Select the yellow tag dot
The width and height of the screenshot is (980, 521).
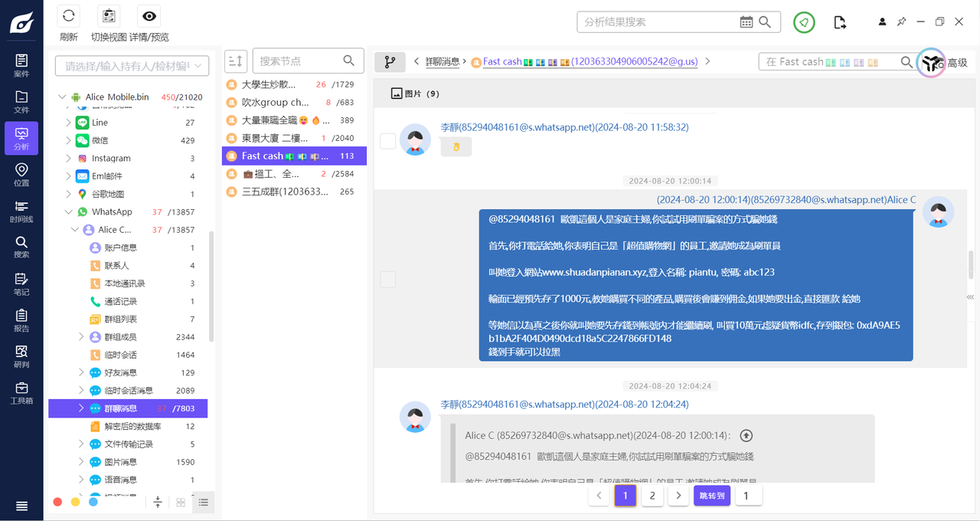75,502
